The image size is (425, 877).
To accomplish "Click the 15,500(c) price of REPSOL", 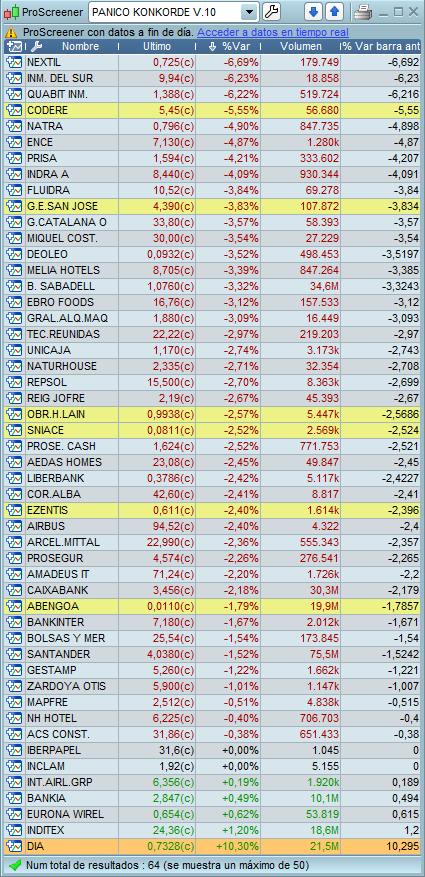I will coord(171,383).
